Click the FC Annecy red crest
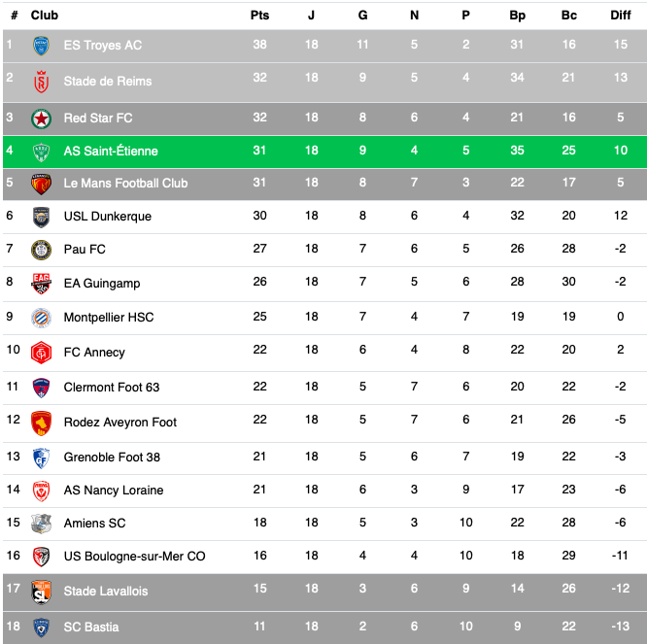Screen dimensions: 647x644 point(41,352)
